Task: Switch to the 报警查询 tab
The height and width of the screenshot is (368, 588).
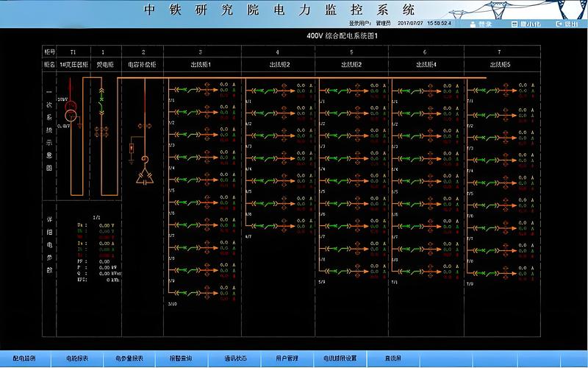Action: pos(181,358)
